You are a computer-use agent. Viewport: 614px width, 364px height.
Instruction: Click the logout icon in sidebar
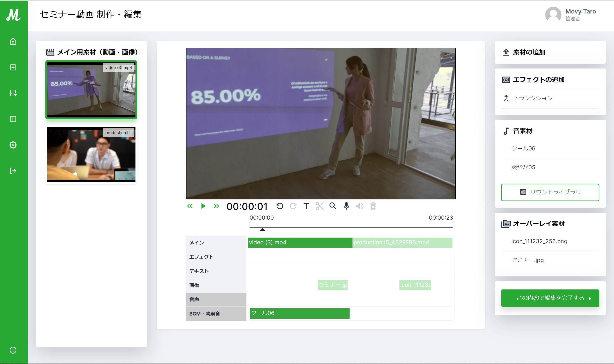tap(13, 171)
